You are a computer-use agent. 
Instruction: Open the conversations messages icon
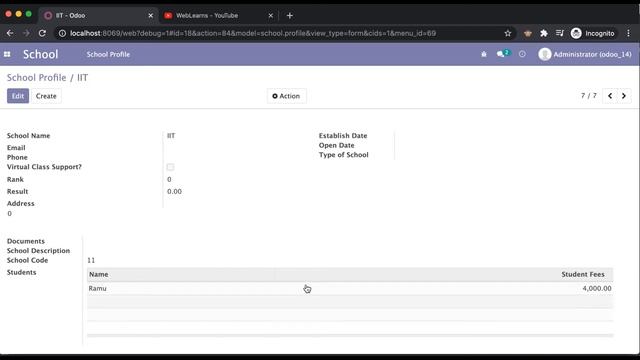[503, 54]
